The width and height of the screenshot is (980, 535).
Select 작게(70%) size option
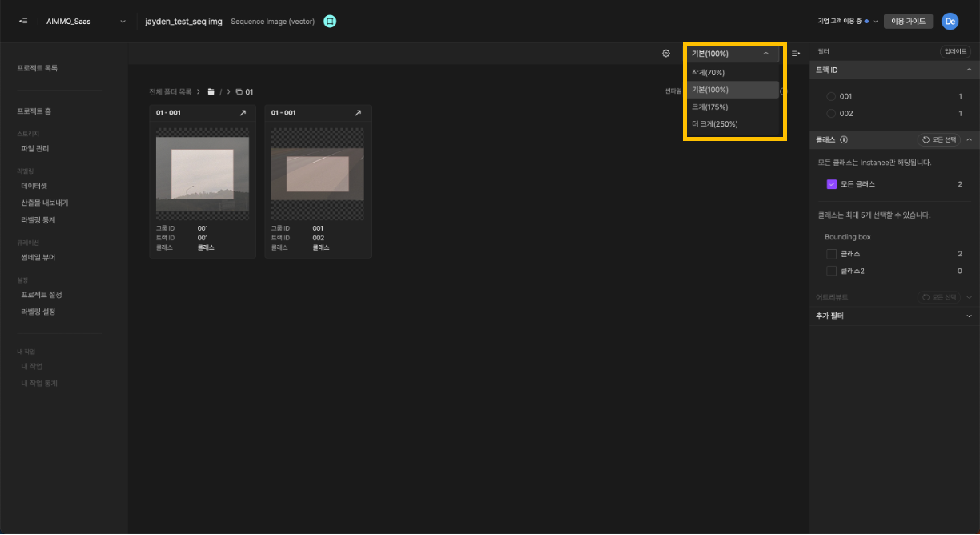(x=733, y=73)
